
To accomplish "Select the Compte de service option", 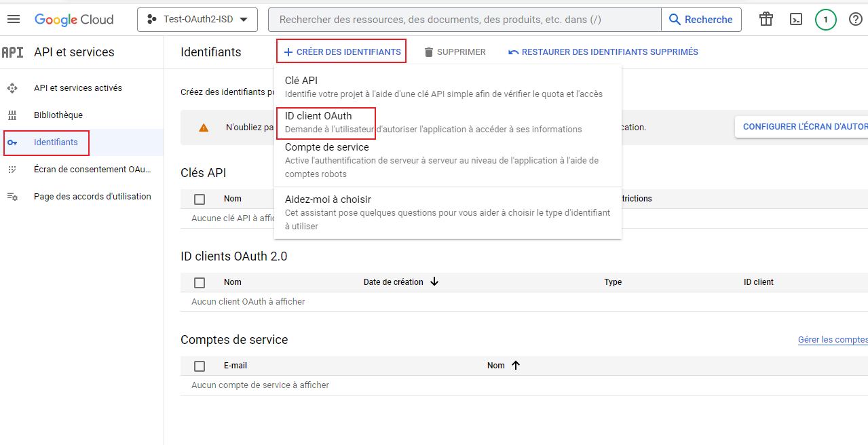I will coord(327,147).
